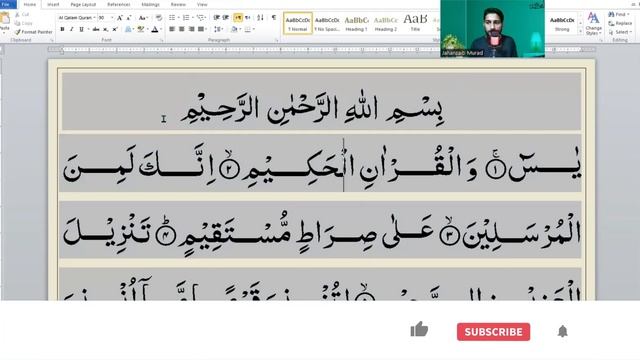Screen dimensions: 640x360
Task: Open the Font dialog launcher
Action: point(162,40)
